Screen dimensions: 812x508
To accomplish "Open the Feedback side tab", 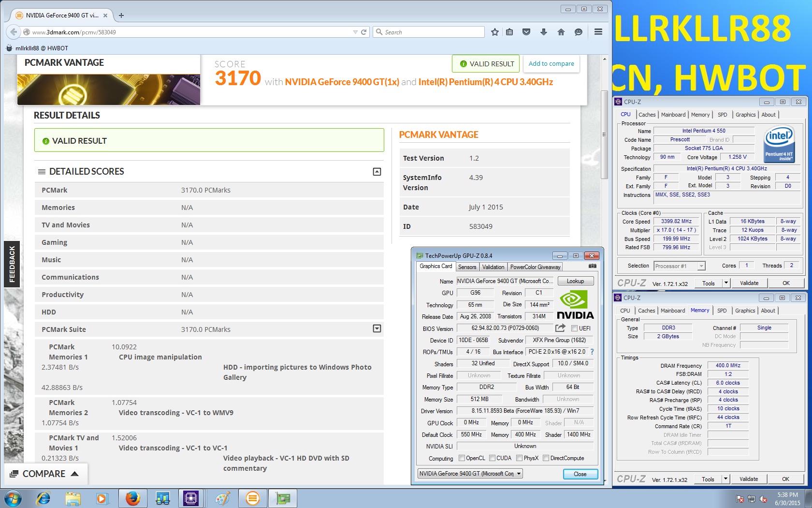I will coord(12,264).
